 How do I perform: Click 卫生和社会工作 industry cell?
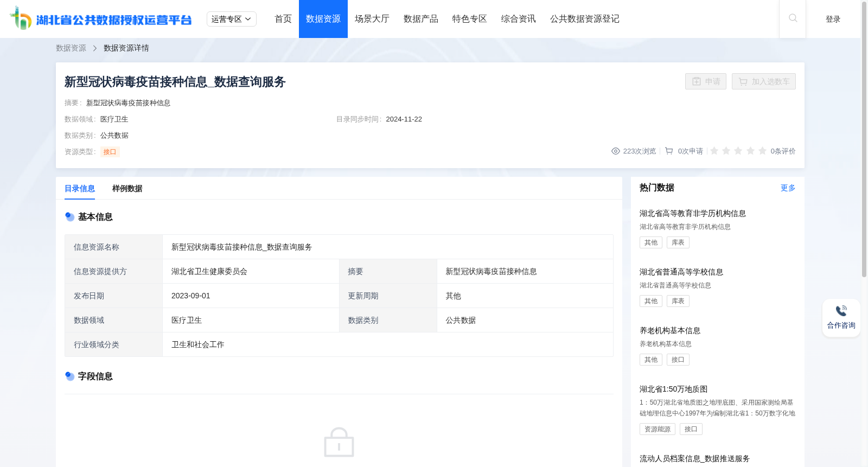(388, 344)
